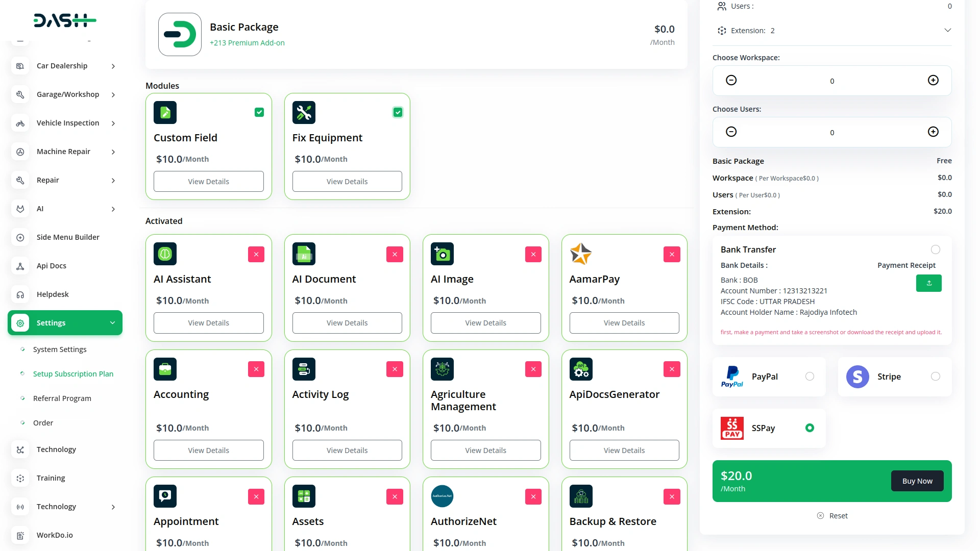
Task: Decrease users count with minus icon
Action: pyautogui.click(x=731, y=132)
